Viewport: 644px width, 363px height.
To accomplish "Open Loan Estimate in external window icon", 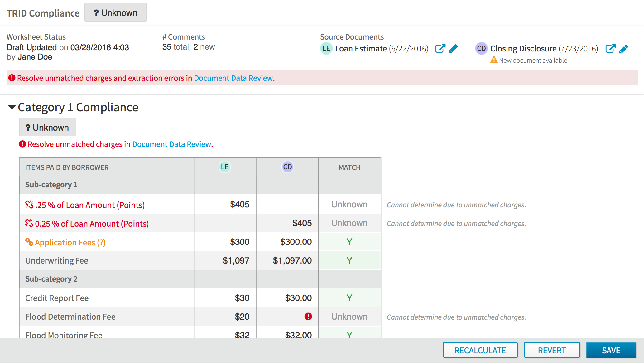I will tap(440, 49).
